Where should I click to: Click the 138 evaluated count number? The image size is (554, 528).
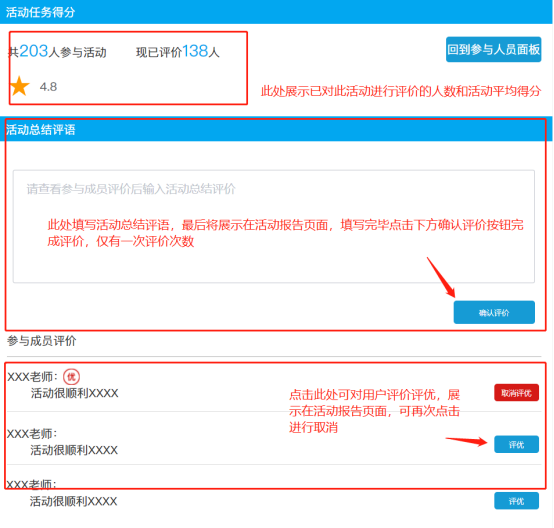click(x=195, y=51)
